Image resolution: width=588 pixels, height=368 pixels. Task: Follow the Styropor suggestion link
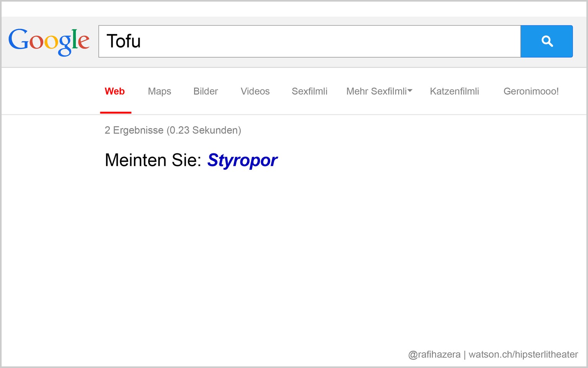[x=242, y=160]
